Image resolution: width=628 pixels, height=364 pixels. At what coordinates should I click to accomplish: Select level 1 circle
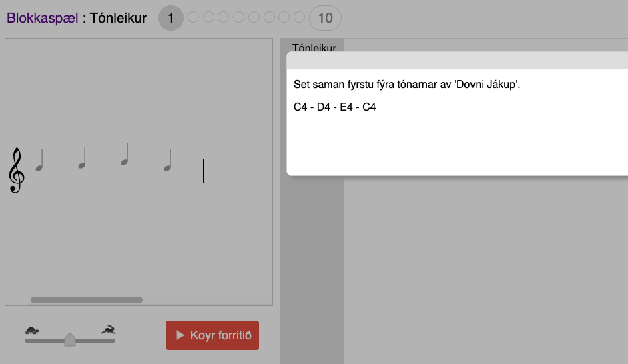(x=170, y=18)
